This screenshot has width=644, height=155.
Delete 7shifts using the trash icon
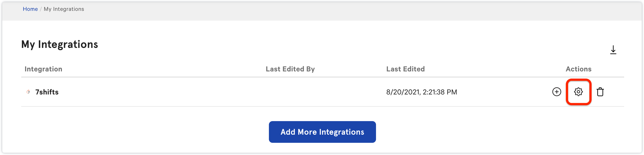click(x=600, y=92)
